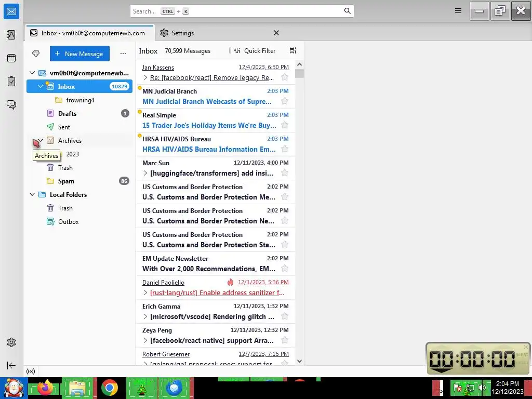532x399 pixels.
Task: Expand the Erich Gamma vscode thread
Action: coord(145,316)
